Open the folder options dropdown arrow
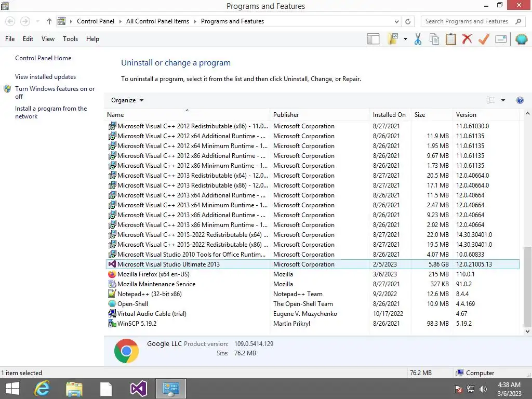532x399 pixels. tap(405, 39)
